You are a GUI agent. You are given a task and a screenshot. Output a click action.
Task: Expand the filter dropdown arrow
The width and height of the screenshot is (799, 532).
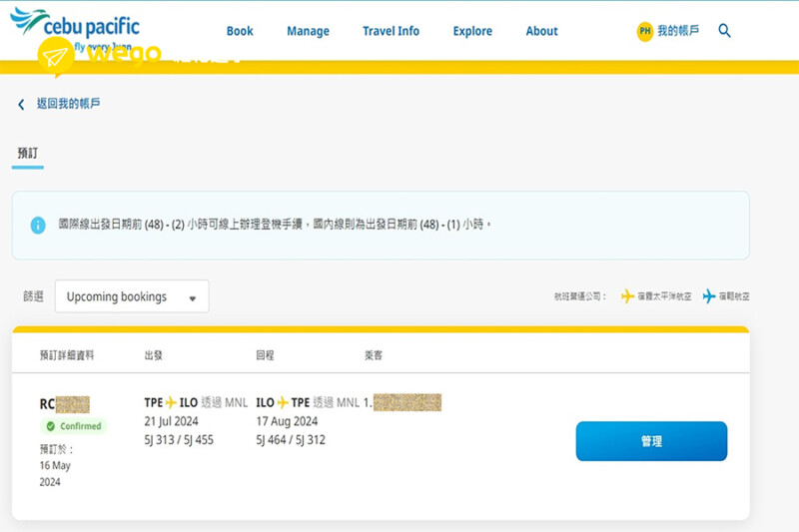192,297
